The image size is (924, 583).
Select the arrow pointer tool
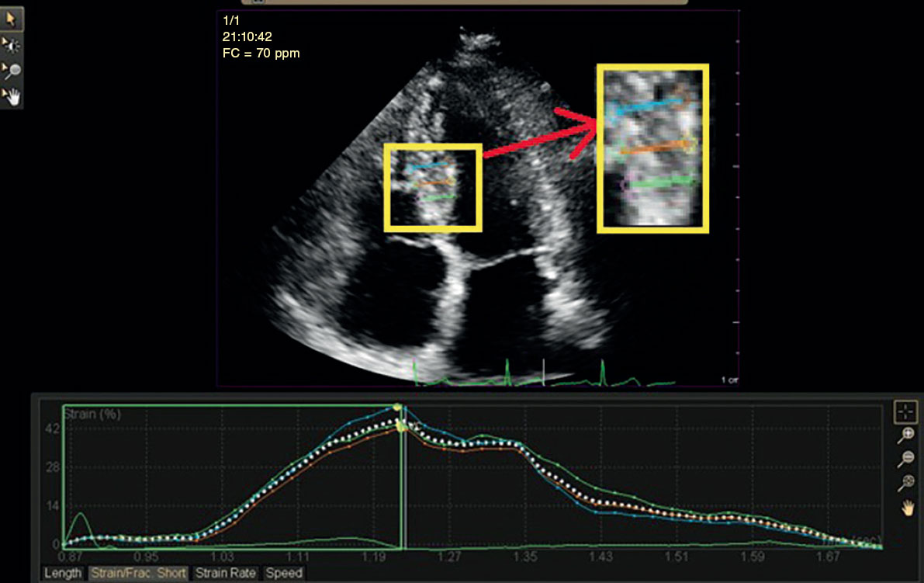click(12, 17)
